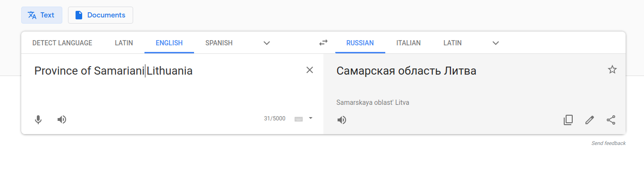
Task: Switch to Documents translation mode
Action: pos(101,15)
